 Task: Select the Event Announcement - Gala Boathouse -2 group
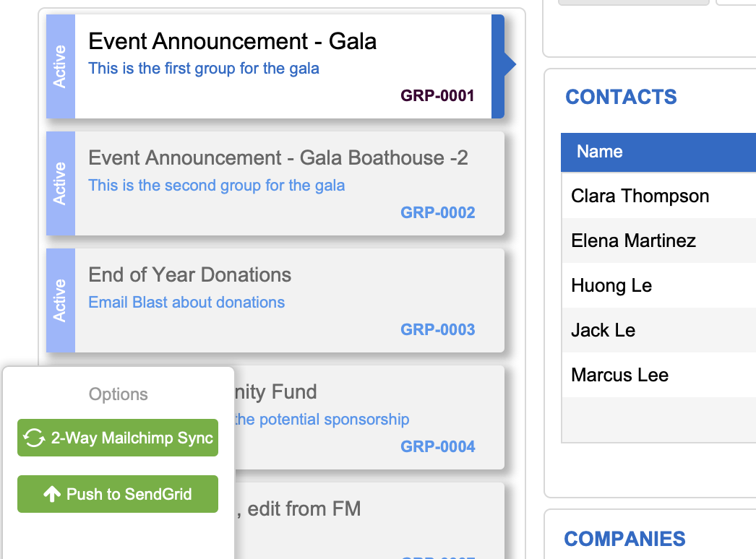pos(278,158)
